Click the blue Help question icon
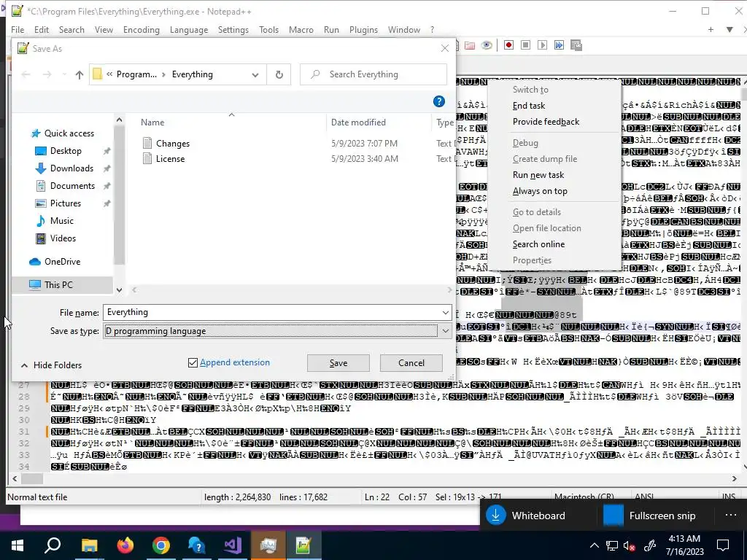747x560 pixels. point(438,101)
